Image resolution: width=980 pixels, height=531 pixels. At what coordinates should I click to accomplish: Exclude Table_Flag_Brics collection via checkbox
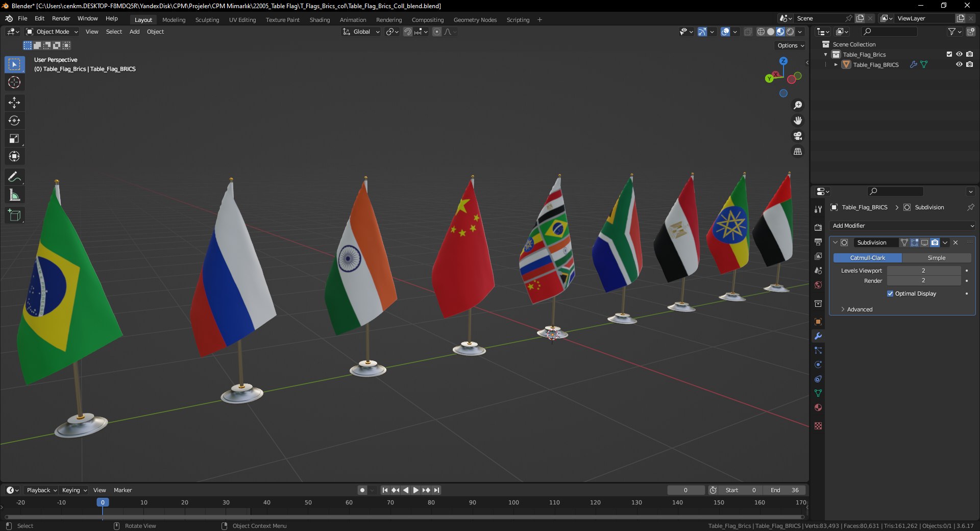tap(949, 54)
